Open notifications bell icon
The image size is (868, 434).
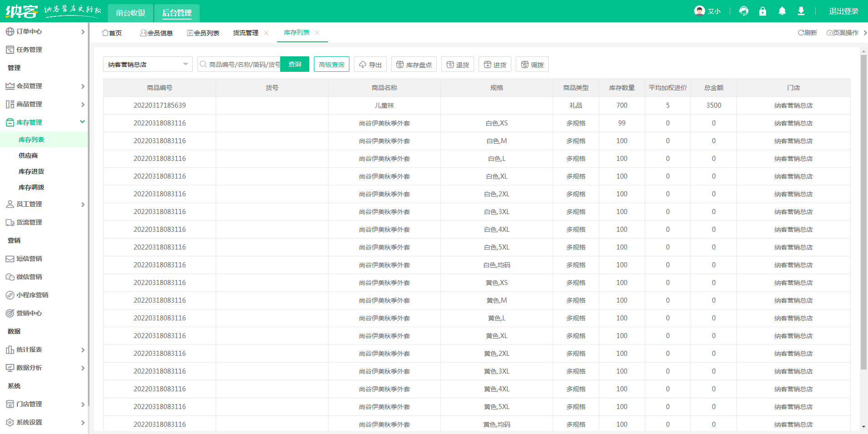pos(782,11)
